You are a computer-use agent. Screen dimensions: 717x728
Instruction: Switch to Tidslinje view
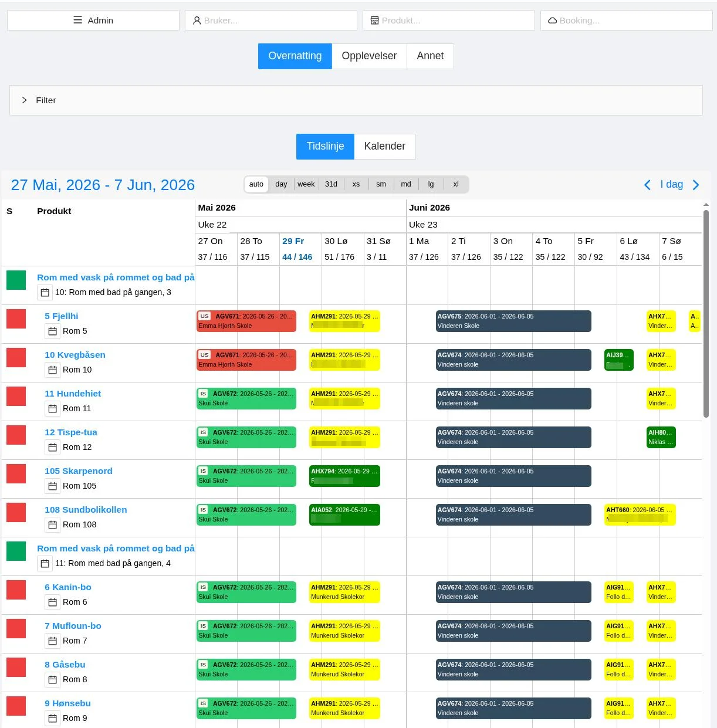point(325,147)
